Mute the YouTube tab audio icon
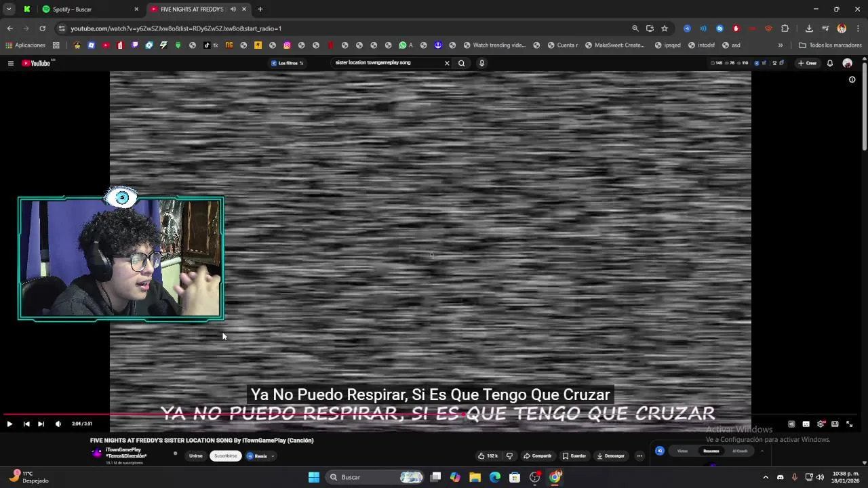 click(x=233, y=9)
